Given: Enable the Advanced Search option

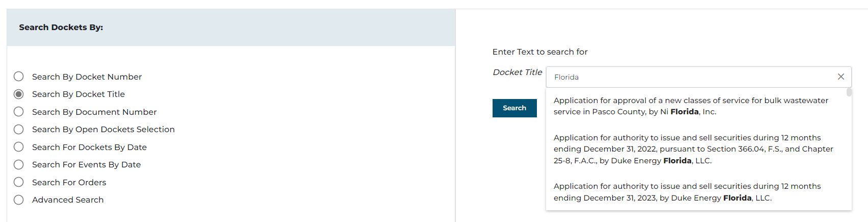Looking at the screenshot, I should (x=19, y=200).
